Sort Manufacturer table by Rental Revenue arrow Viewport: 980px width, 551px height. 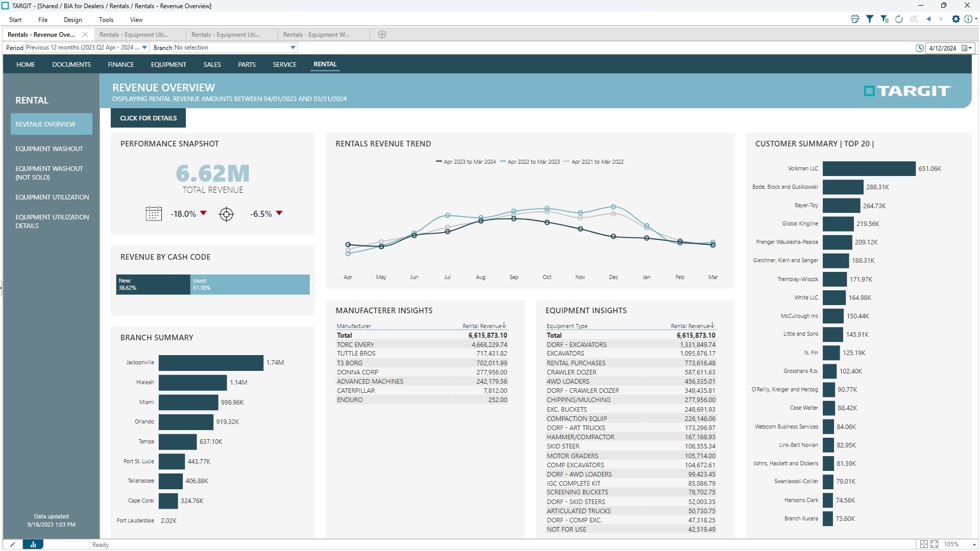[x=504, y=325]
